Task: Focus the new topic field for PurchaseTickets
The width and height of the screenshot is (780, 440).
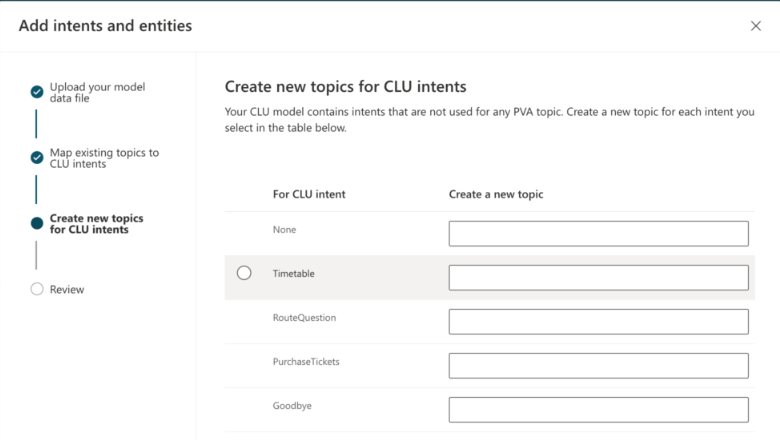Action: 598,365
